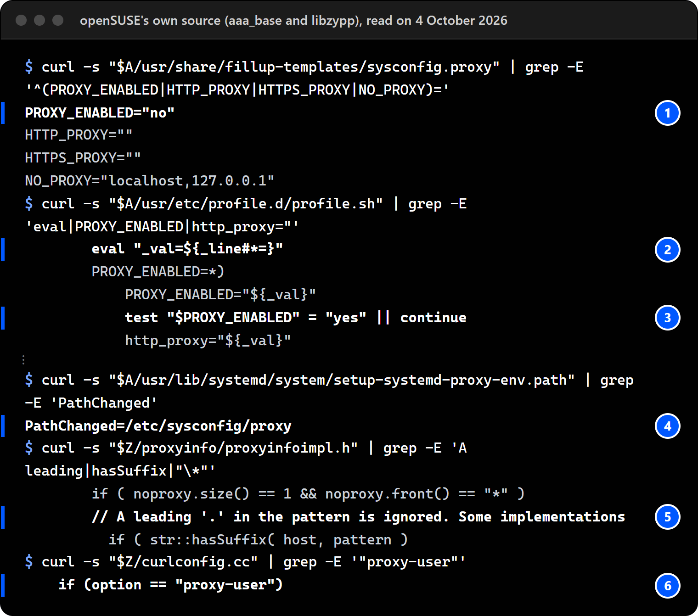Select the HTTP_PROXY="" output line
The image size is (698, 616).
(x=79, y=135)
